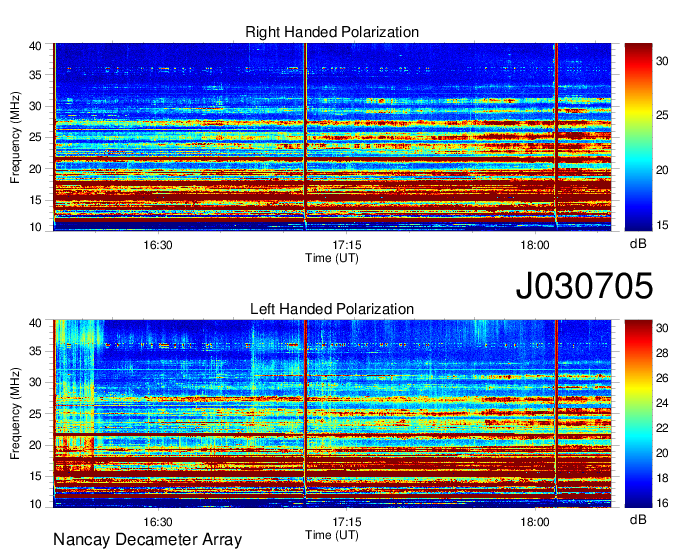Click the 18:00 time tick of the bottom plot
This screenshot has width=680, height=552.
tap(535, 522)
